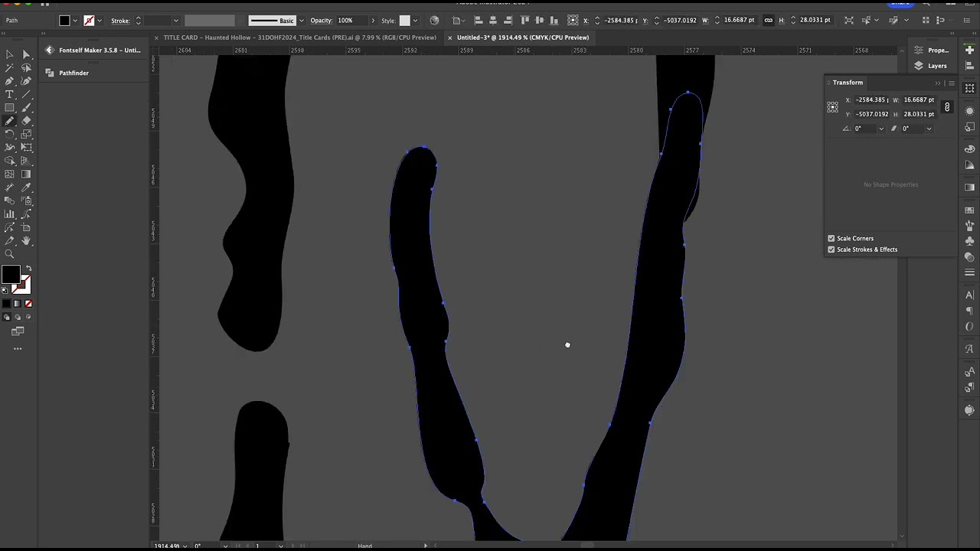Open the fill color dropdown in control bar
This screenshot has width=980, height=551.
(75, 21)
